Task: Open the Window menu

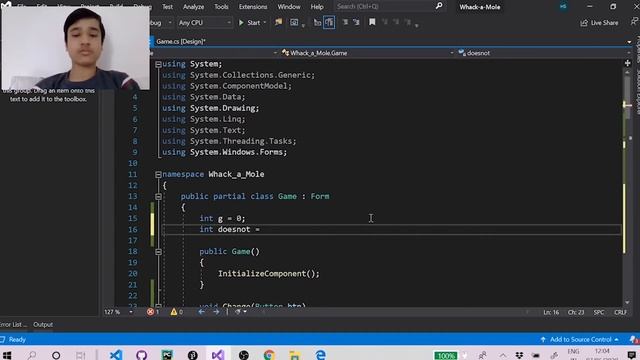Action: coord(289,7)
